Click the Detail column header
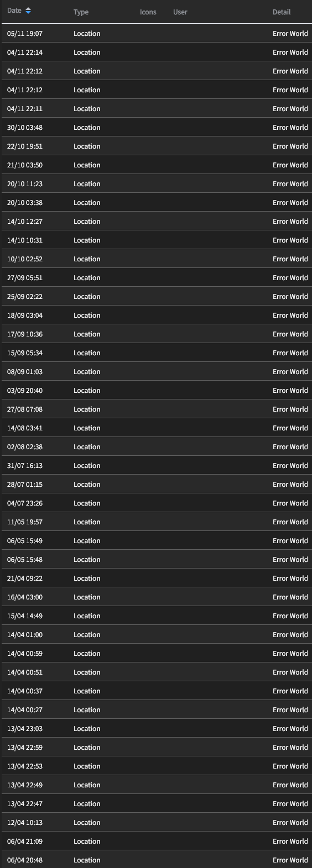 click(282, 12)
